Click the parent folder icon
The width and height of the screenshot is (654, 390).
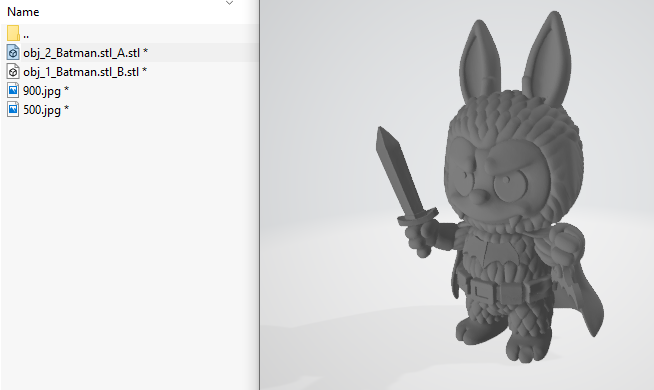coord(13,33)
